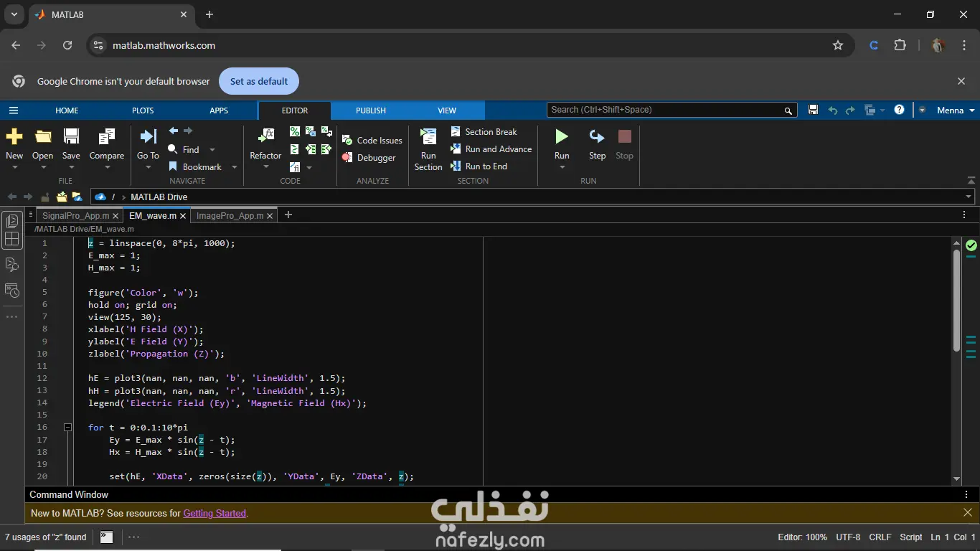The image size is (980, 551).
Task: Open the Help question mark icon
Action: click(x=900, y=110)
